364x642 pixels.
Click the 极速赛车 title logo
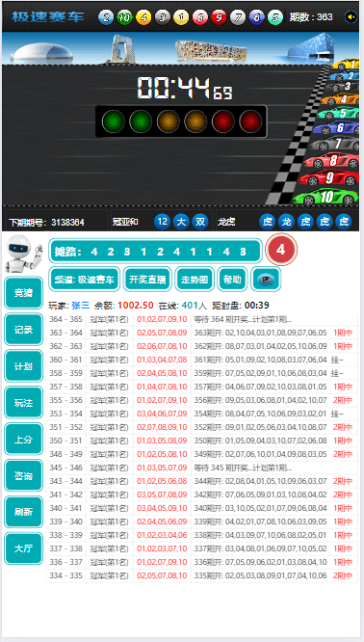[x=48, y=17]
